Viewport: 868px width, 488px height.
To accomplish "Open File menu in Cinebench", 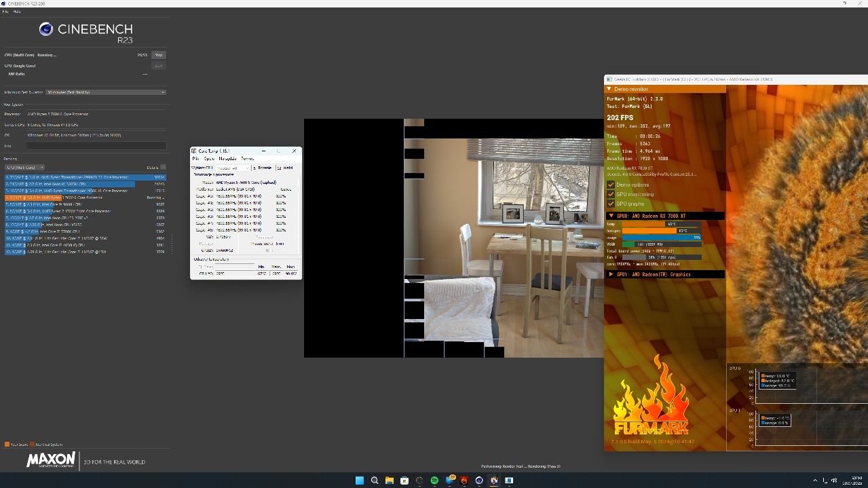I will coord(6,12).
